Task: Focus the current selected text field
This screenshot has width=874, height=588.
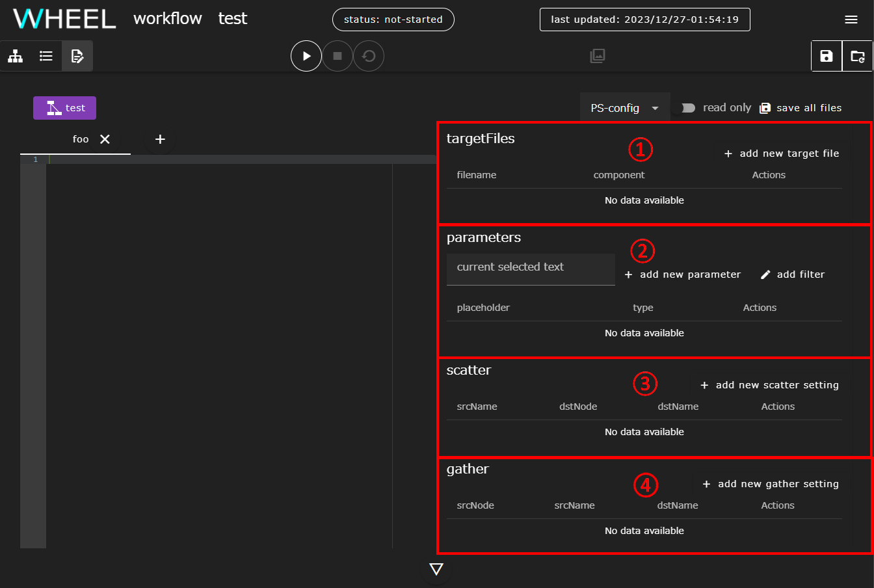Action: 531,269
